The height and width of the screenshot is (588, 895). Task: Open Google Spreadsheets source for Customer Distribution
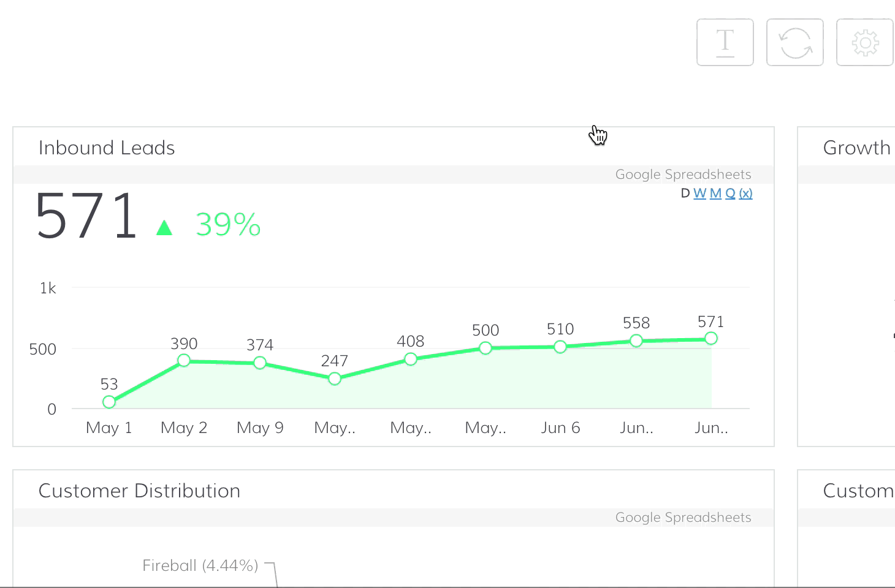pos(683,517)
